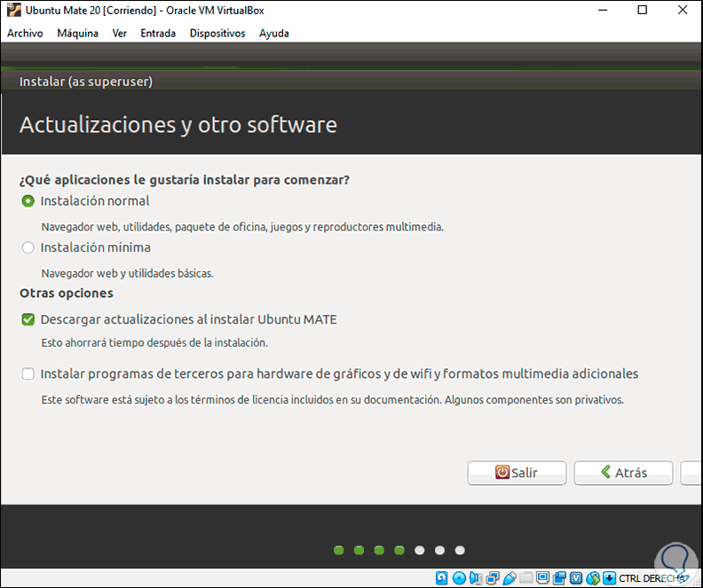Click the grayed shared folders icon in status bar

[x=525, y=578]
